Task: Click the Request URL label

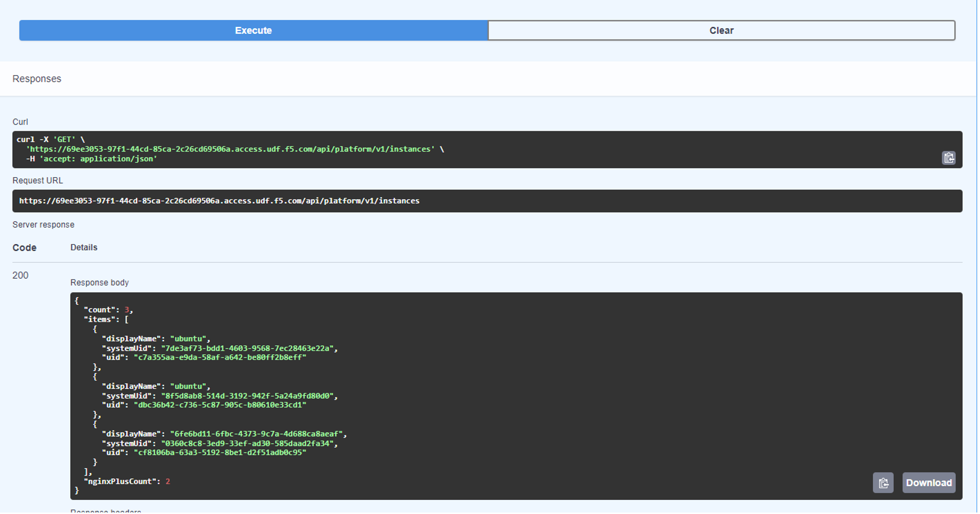Action: 38,181
